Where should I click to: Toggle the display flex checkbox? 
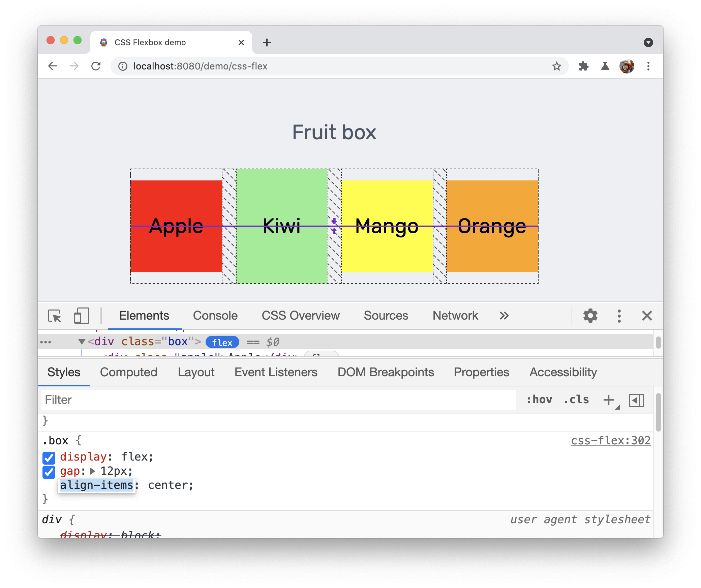49,457
